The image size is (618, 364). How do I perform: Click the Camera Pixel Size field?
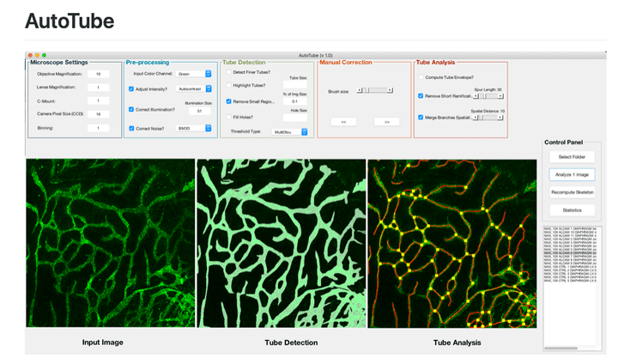[98, 114]
